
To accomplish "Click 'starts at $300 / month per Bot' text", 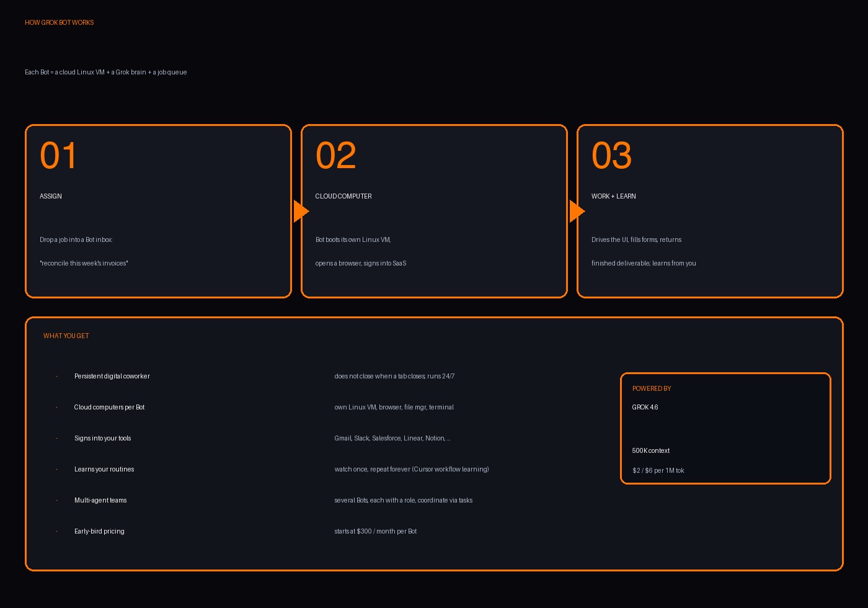I will coord(376,531).
